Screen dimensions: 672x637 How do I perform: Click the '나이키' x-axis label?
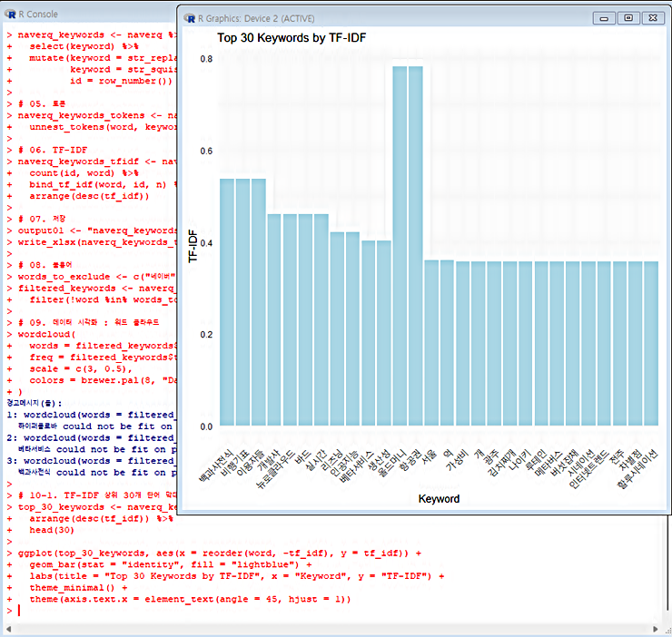(x=520, y=459)
